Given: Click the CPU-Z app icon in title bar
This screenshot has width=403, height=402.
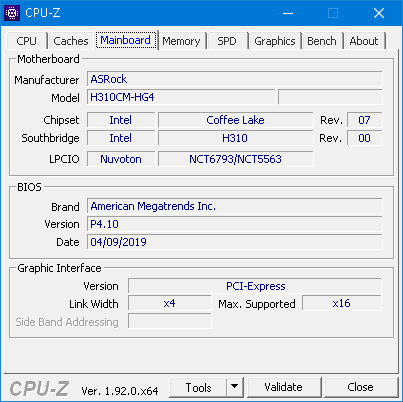Looking at the screenshot, I should 12,13.
